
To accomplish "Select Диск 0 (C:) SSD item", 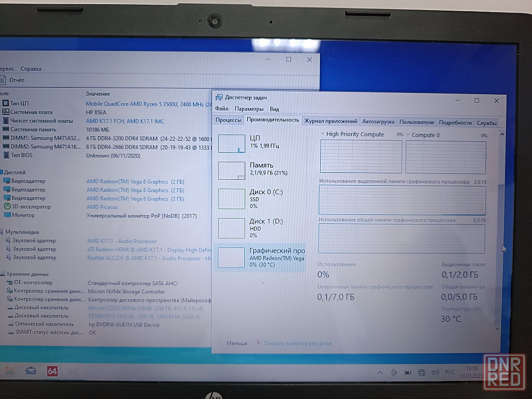I will pos(260,199).
